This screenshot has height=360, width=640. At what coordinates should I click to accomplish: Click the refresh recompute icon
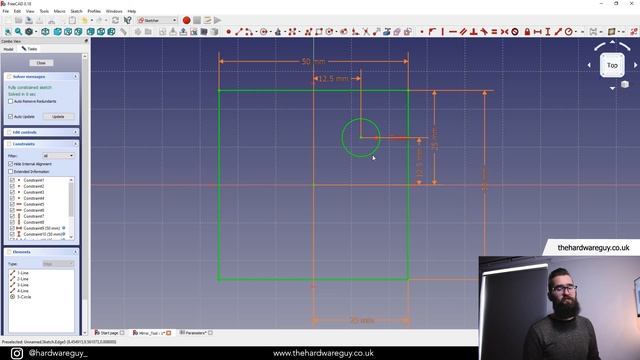pos(116,20)
